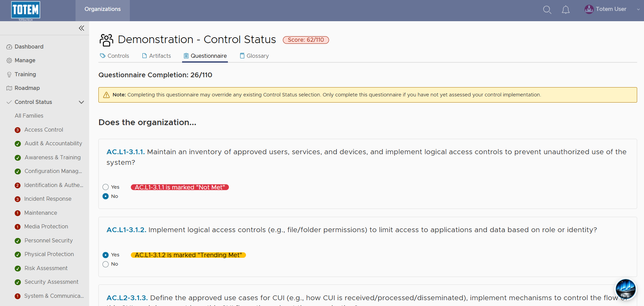Click the green check beside Audit & Accountability

18,144
